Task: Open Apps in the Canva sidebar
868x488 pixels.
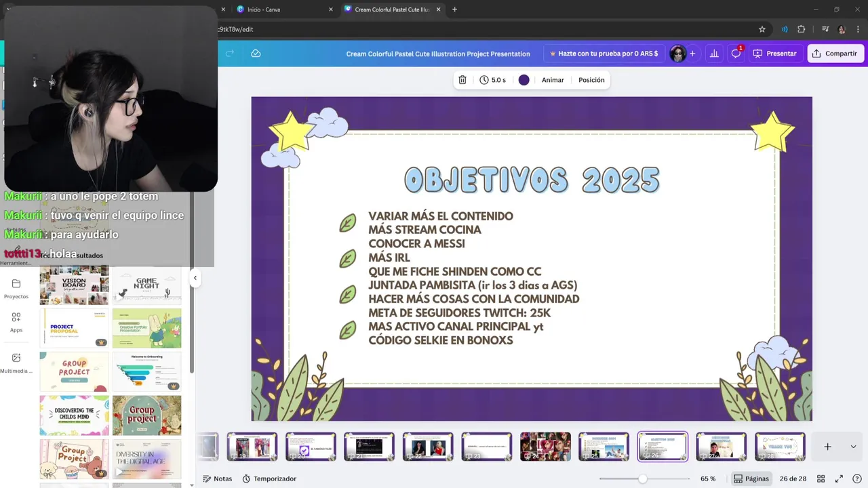Action: [x=16, y=323]
